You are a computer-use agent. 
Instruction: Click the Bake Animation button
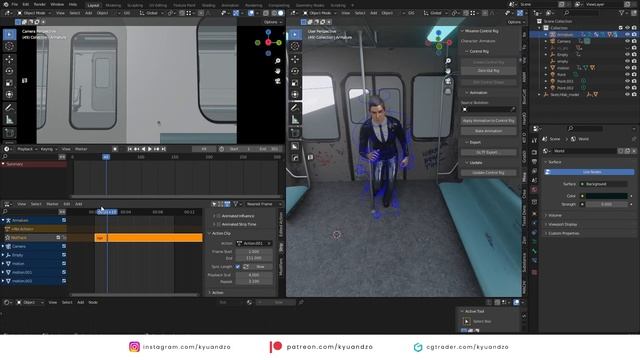489,131
